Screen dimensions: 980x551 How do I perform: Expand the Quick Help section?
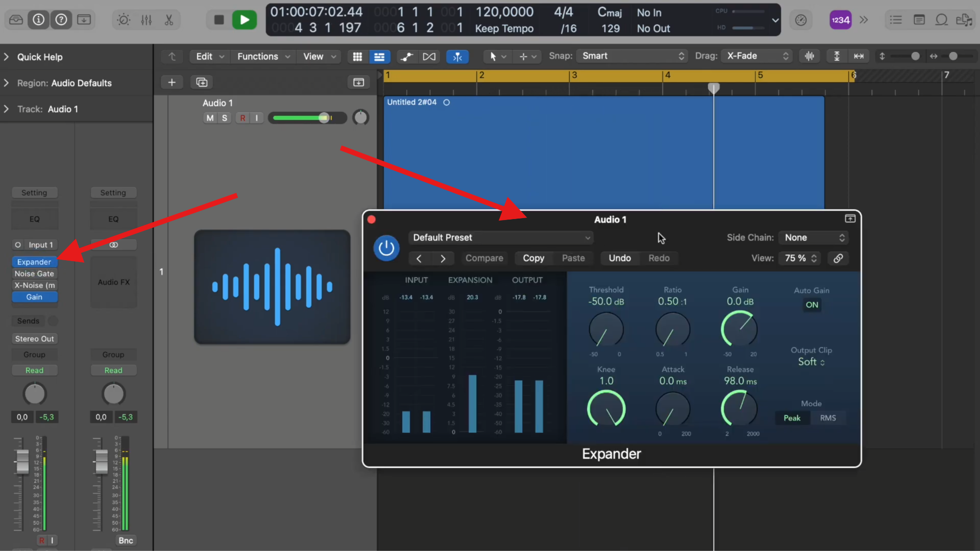tap(6, 57)
